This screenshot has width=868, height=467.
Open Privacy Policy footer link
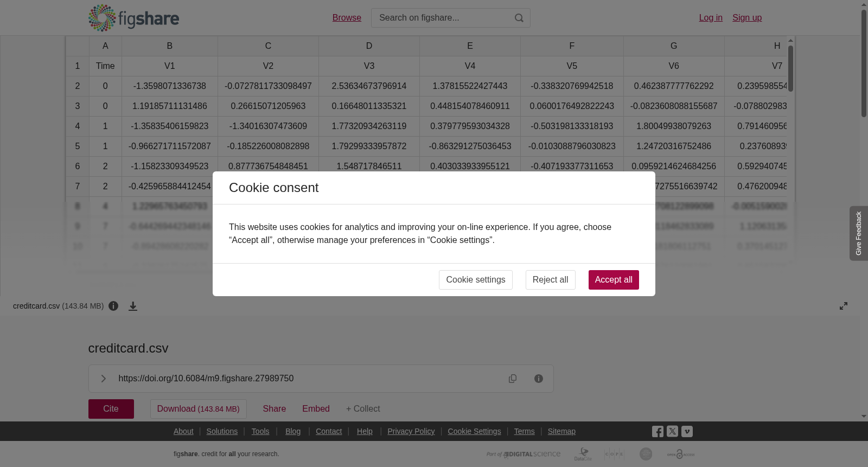click(411, 431)
